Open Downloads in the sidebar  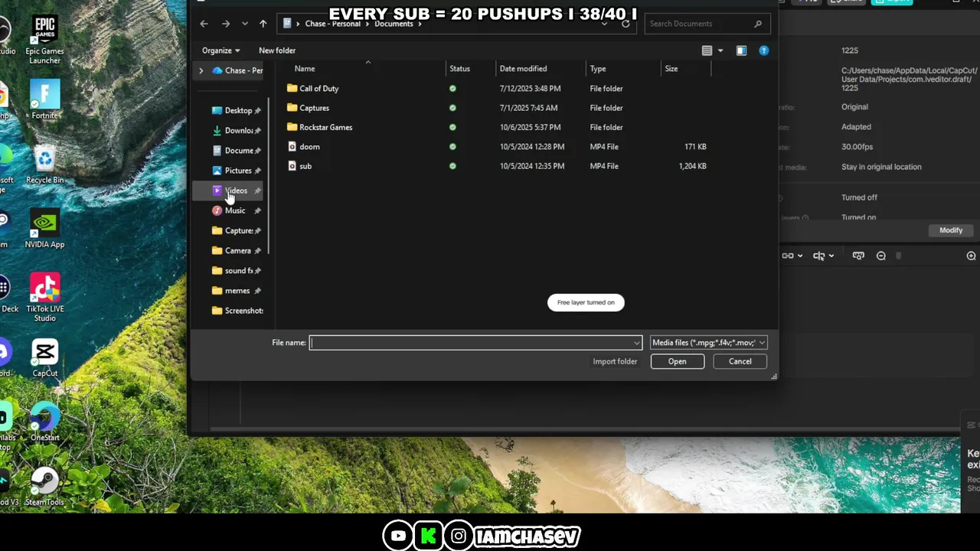tap(238, 131)
